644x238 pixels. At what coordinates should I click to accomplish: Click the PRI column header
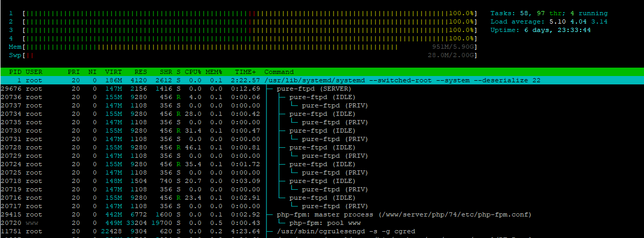pos(73,72)
